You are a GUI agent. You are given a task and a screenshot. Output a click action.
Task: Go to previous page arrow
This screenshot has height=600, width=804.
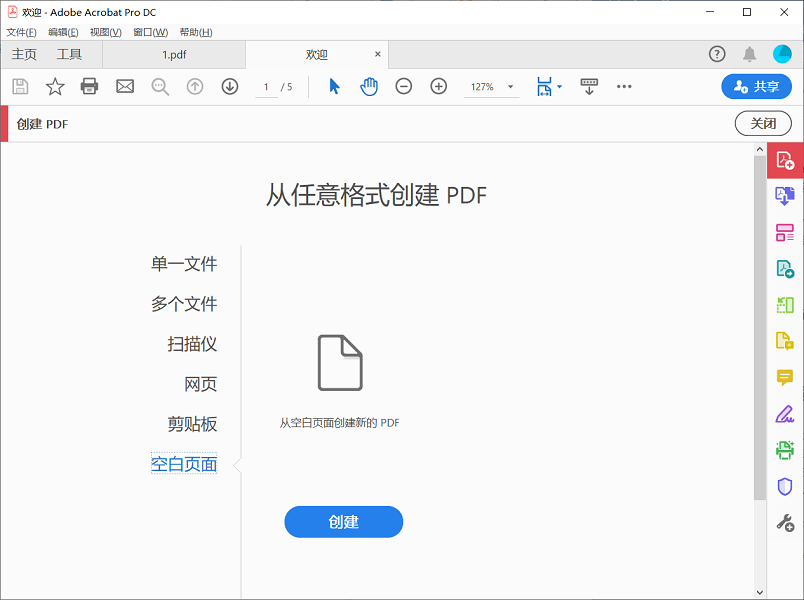195,86
